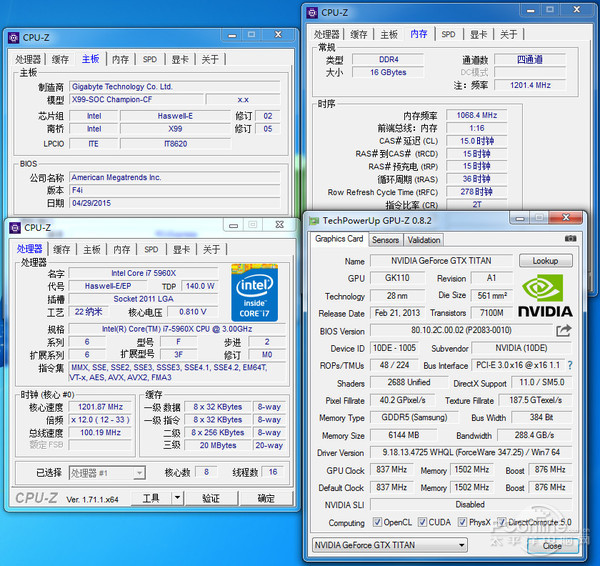Click the GK110 GPU value

397,278
